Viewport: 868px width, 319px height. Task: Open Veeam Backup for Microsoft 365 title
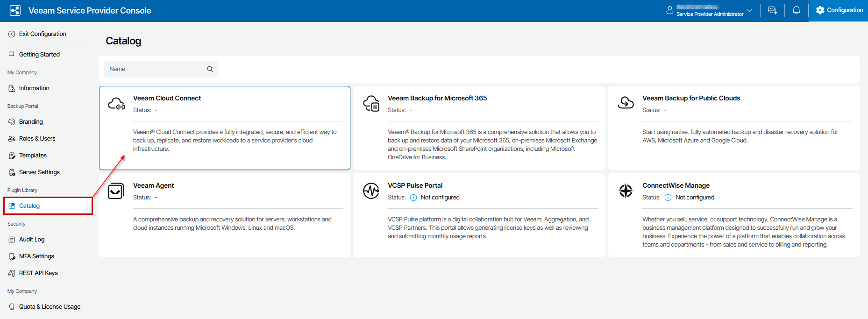point(437,98)
